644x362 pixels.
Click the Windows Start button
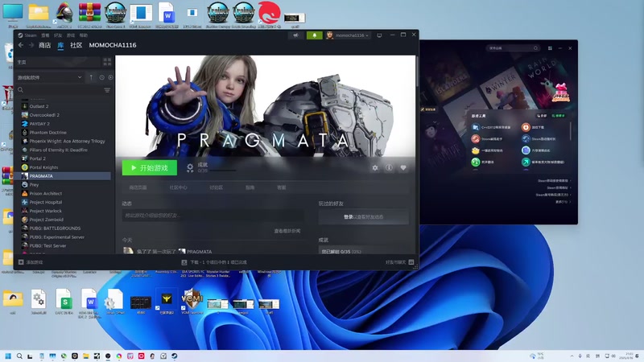point(8,356)
